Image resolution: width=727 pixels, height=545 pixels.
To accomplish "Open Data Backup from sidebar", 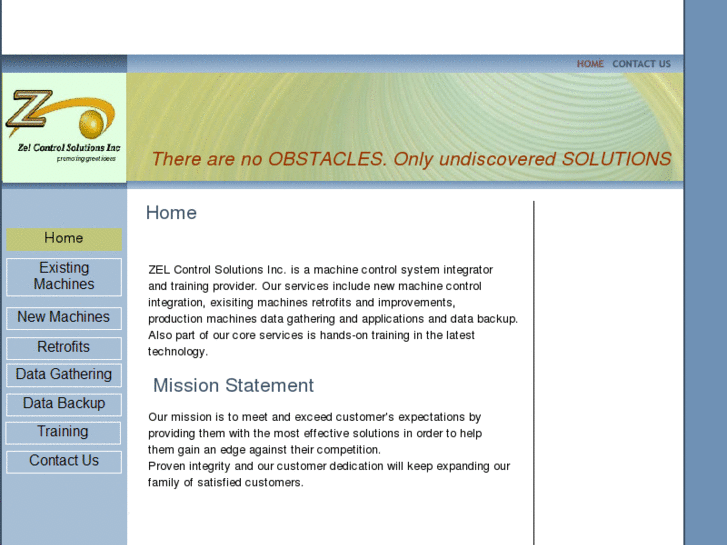I will pyautogui.click(x=64, y=404).
